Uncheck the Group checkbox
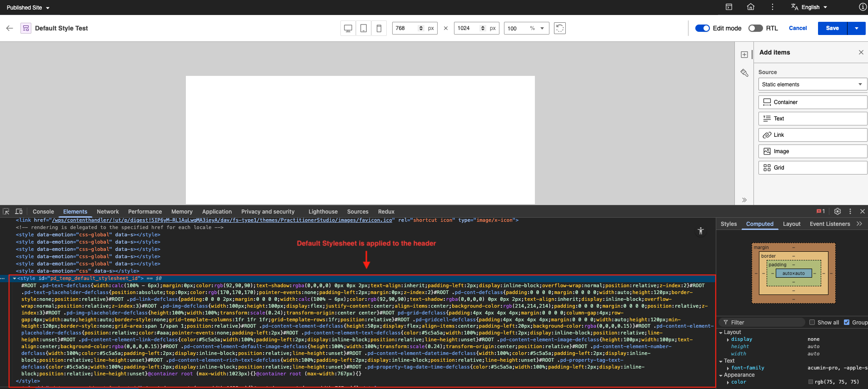 coord(847,322)
